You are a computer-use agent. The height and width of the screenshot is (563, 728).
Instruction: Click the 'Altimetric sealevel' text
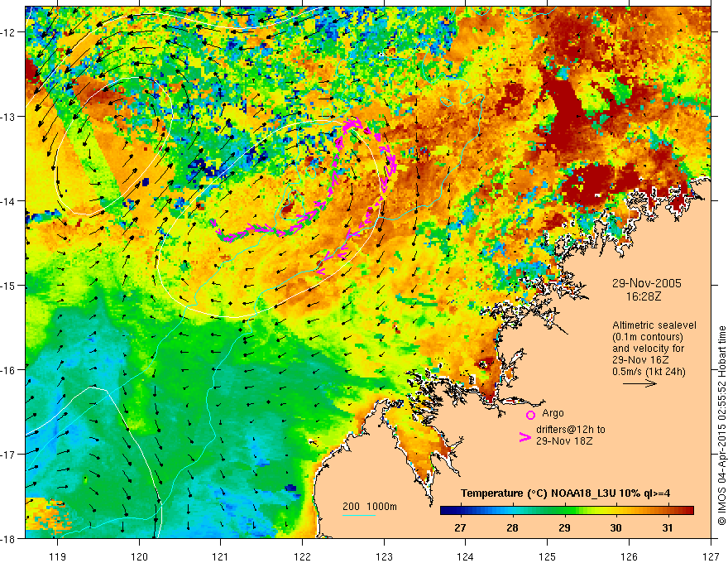coord(654,325)
